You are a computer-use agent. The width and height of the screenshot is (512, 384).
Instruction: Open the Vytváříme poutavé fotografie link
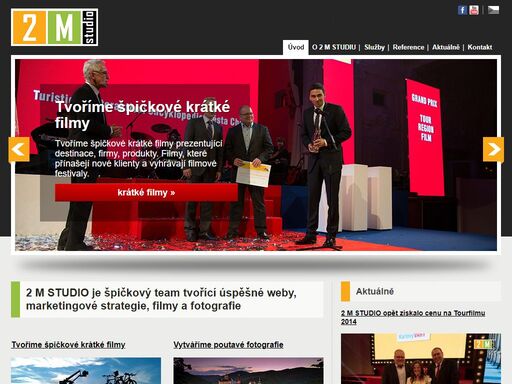228,345
